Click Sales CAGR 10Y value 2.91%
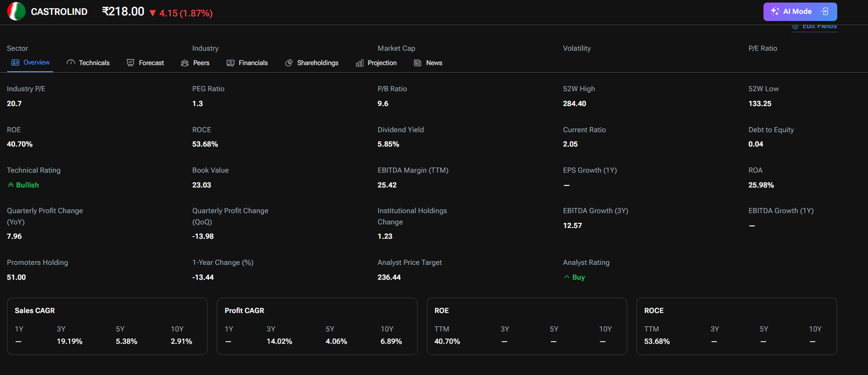Image resolution: width=868 pixels, height=375 pixels. coord(181,341)
